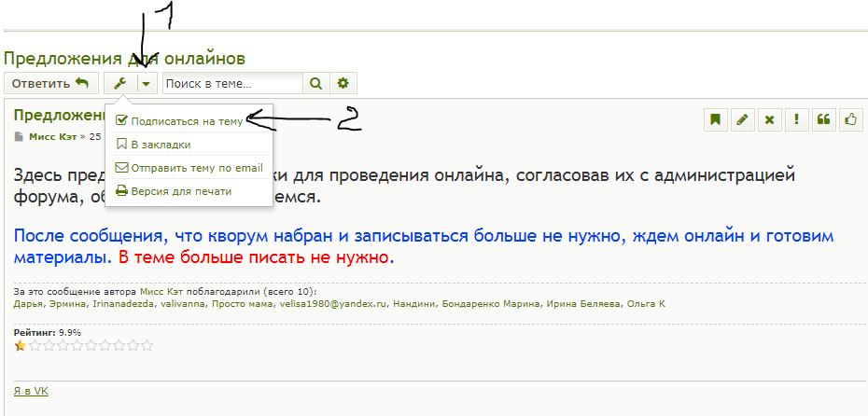Rate the post with first star

click(20, 346)
